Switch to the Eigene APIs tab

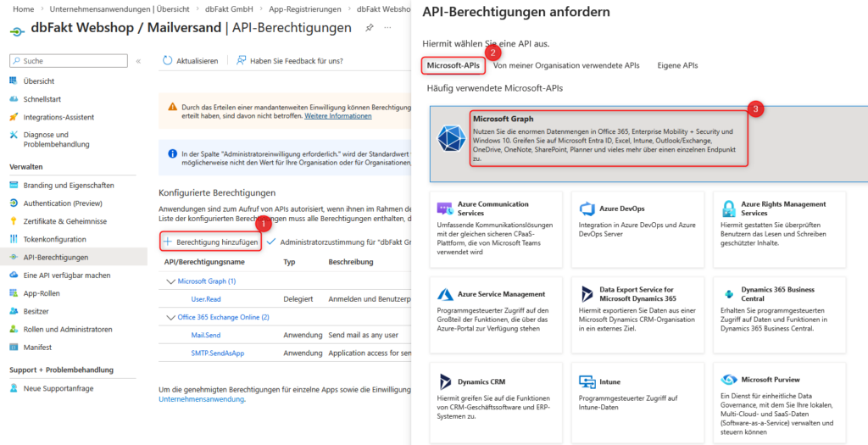pos(677,65)
